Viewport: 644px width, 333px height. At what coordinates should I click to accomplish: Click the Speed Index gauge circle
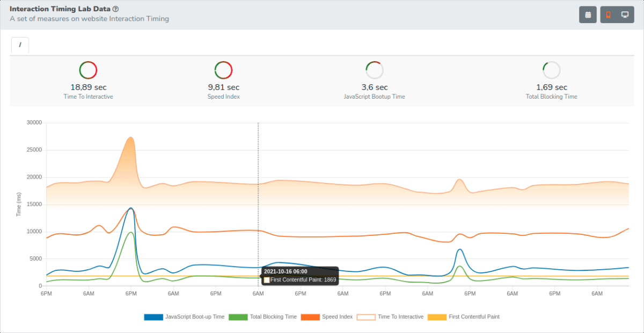(223, 70)
